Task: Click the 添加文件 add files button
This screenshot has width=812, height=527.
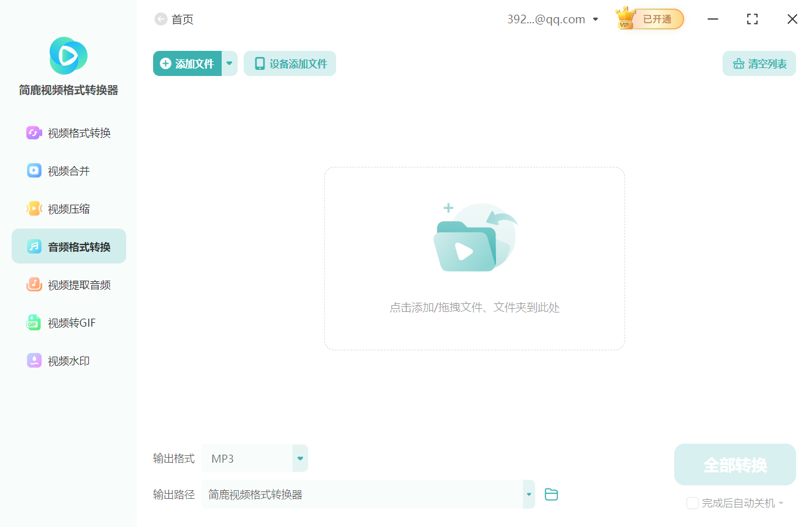Action: 189,63
